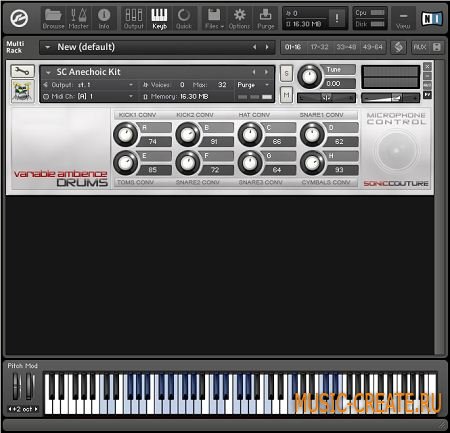Open the Browse panel
The image size is (450, 433).
[53, 19]
